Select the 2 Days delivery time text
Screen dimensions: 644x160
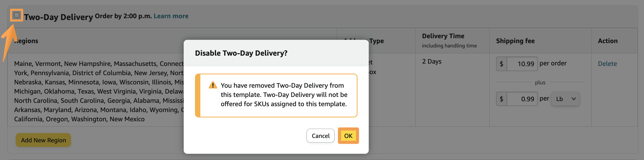tap(431, 61)
